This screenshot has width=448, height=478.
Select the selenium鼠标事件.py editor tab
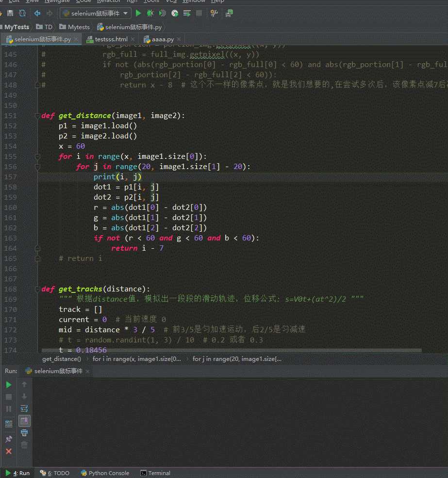coord(42,39)
